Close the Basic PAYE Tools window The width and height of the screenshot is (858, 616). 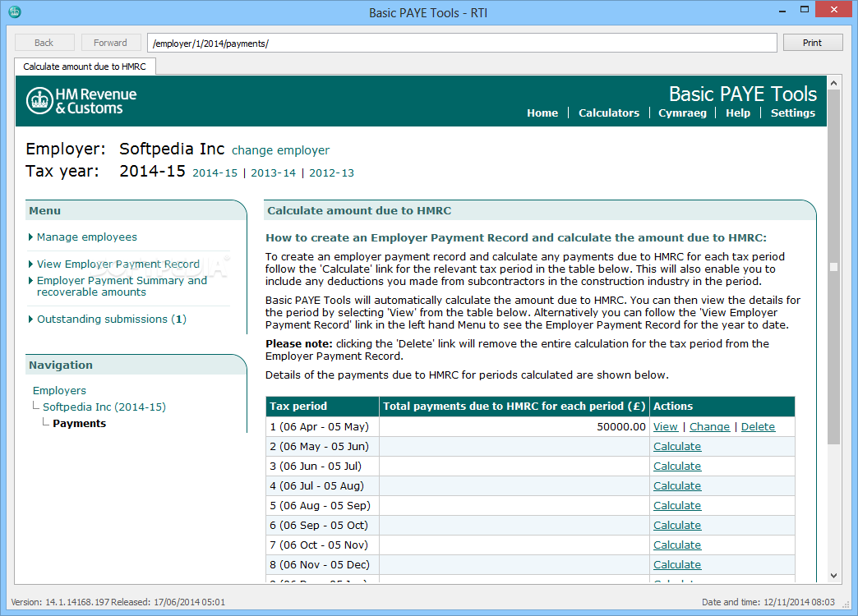(834, 9)
